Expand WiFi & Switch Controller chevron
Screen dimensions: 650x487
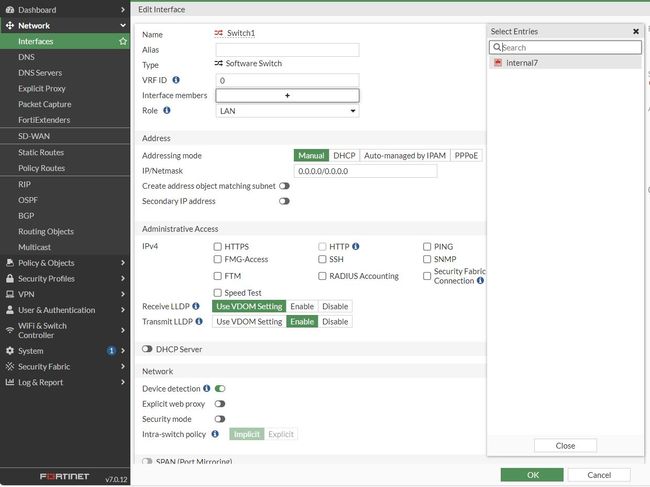click(x=123, y=330)
